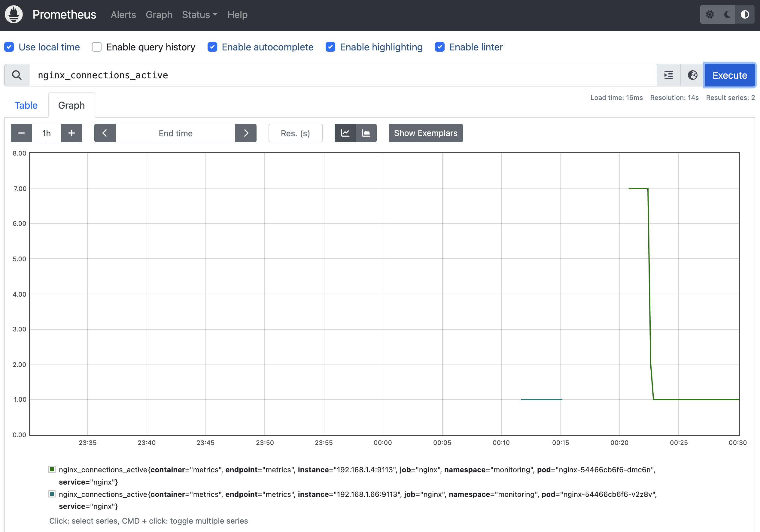
Task: Focus the End time input field
Action: click(x=175, y=133)
